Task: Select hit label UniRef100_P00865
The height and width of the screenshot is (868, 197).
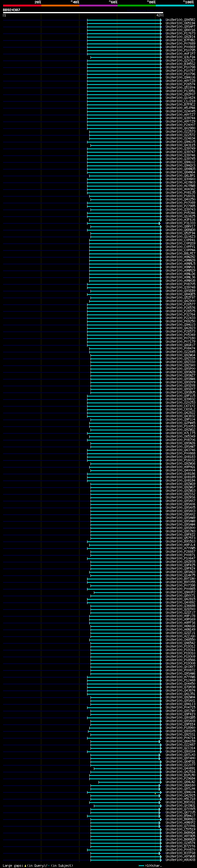Action: (x=180, y=589)
